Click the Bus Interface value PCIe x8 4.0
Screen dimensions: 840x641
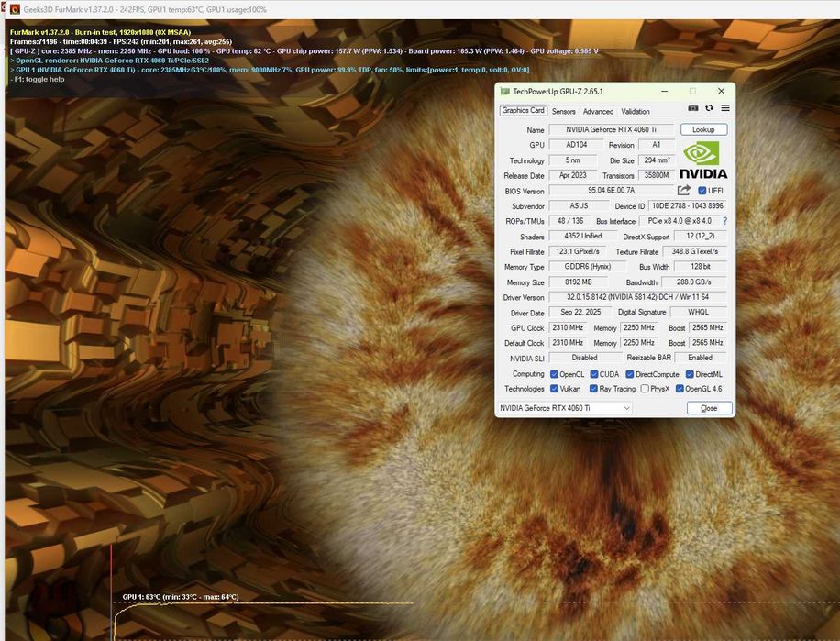pos(680,221)
